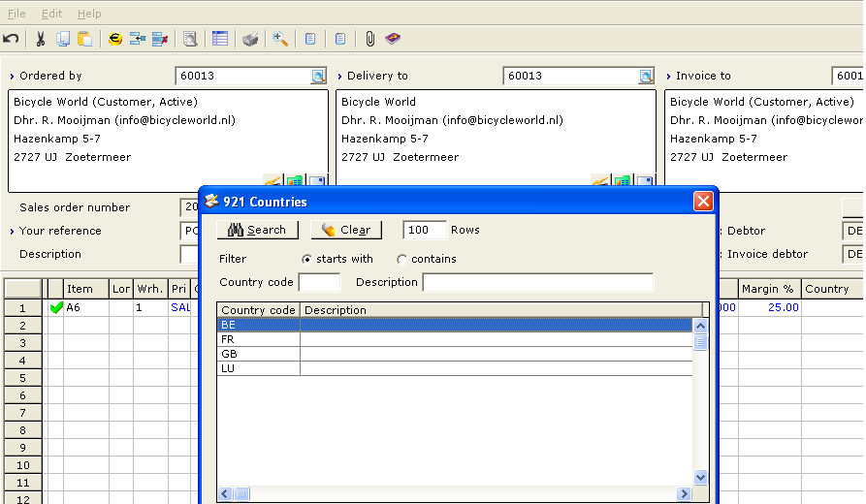
Task: Expand the 'Your reference' arrow link
Action: tap(13, 232)
